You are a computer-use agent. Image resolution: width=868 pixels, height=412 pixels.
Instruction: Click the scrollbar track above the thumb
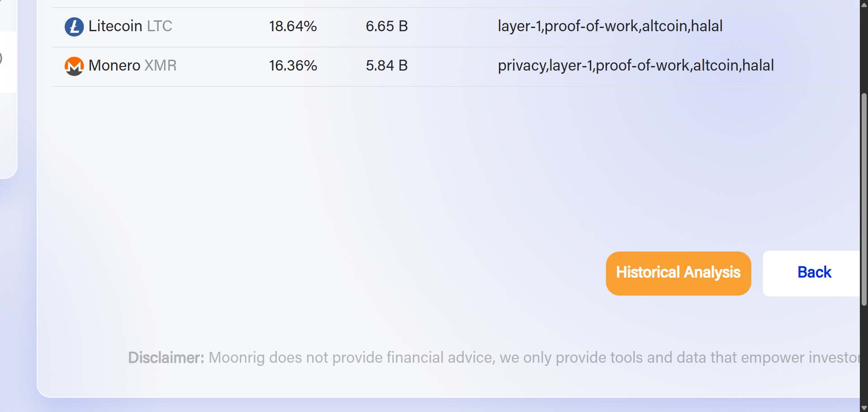click(x=864, y=50)
